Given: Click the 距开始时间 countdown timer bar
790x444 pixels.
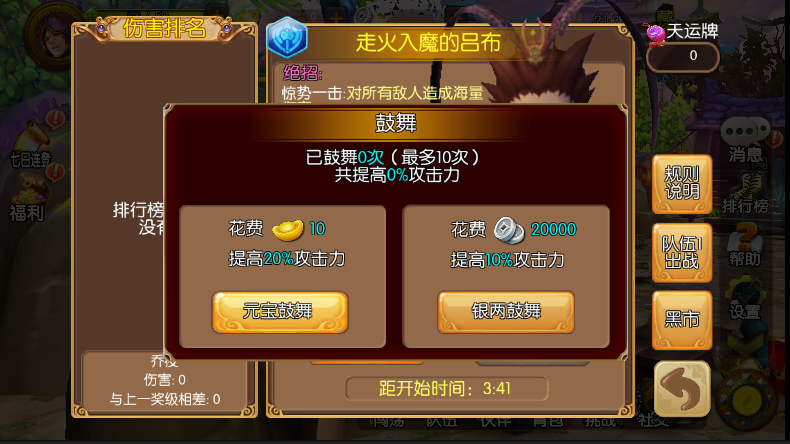Looking at the screenshot, I should pos(447,389).
